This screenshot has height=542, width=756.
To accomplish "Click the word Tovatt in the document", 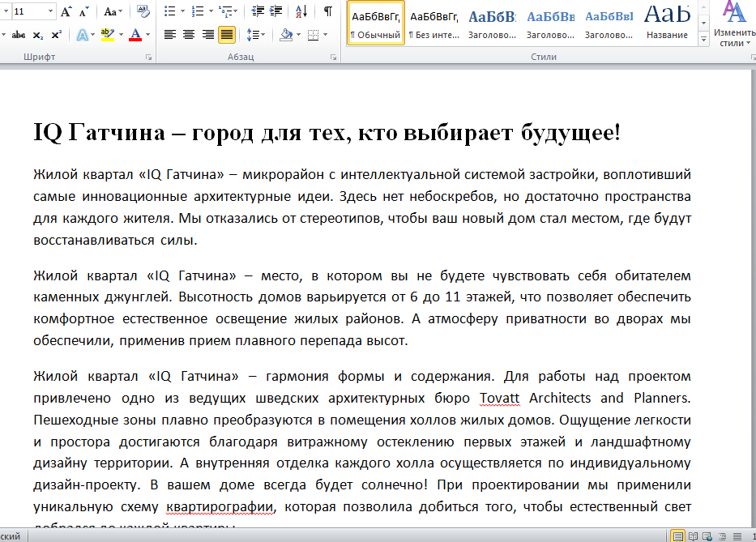I will click(x=502, y=398).
